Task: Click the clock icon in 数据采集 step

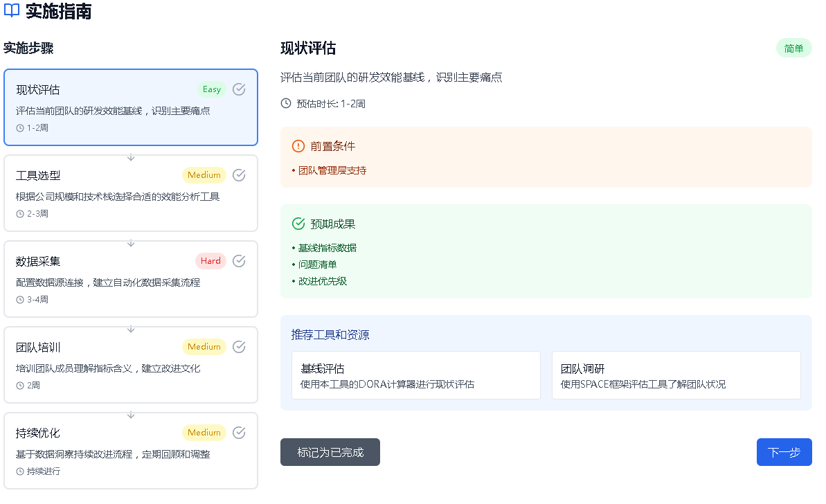Action: coord(20,300)
